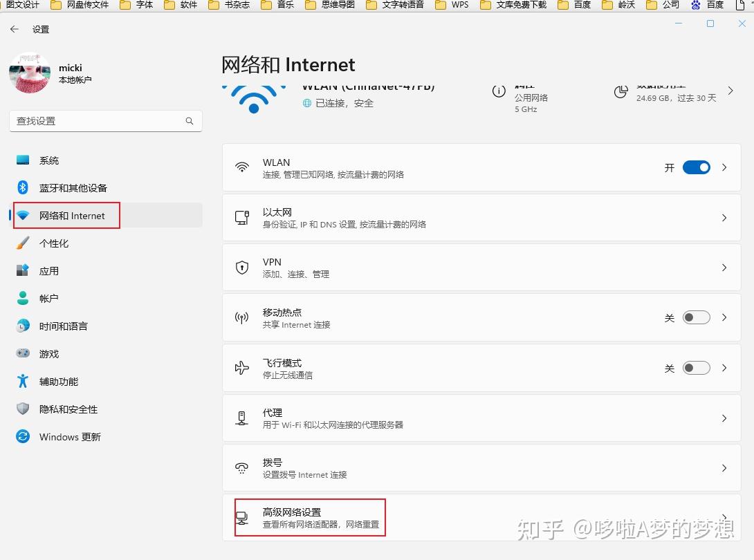Open VPN row chevron
754x560 pixels.
click(724, 268)
